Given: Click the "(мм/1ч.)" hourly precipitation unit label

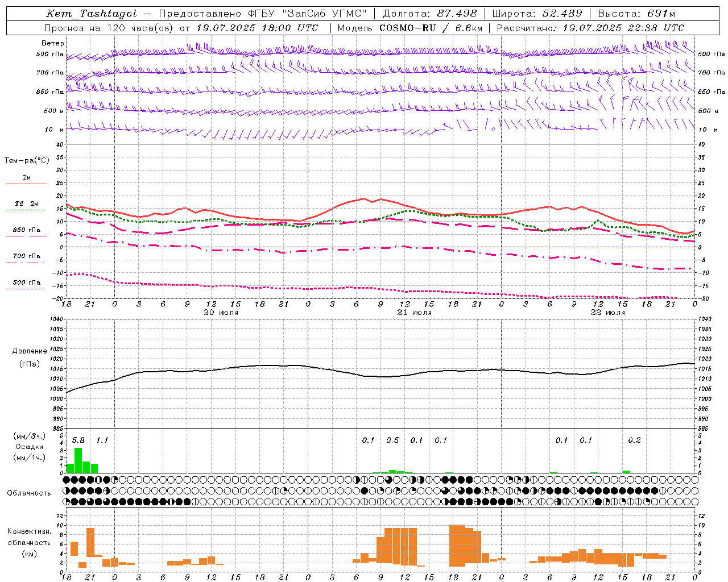Looking at the screenshot, I should (30, 458).
